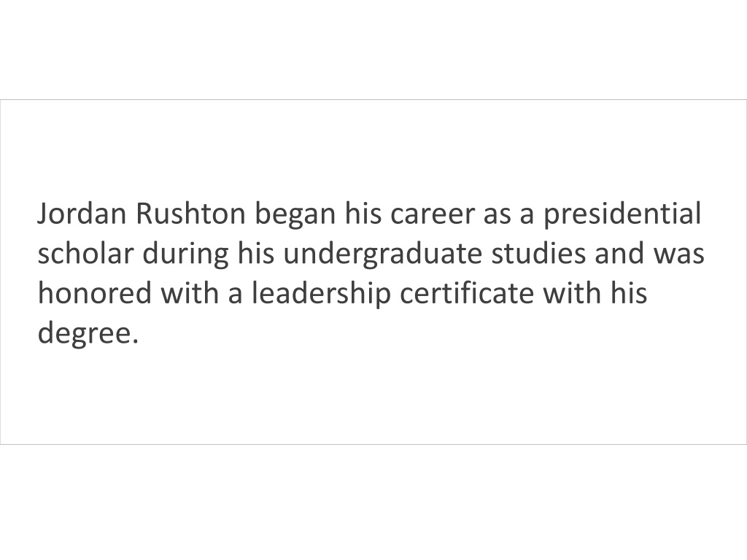Screen dimensions: 747x560
Task: Click the word "studies"
Action: pos(538,253)
